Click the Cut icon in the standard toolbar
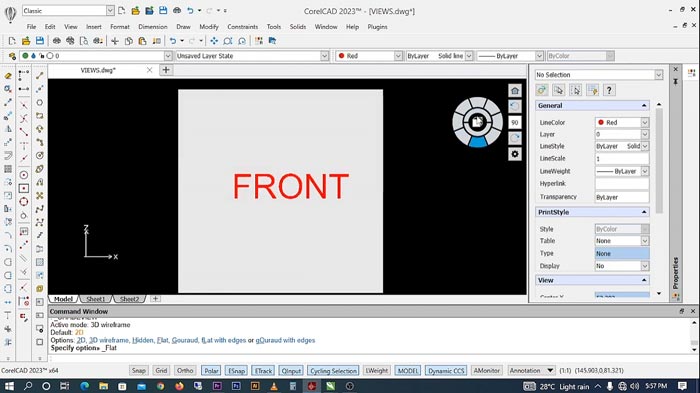This screenshot has height=393, width=700. pos(115,41)
